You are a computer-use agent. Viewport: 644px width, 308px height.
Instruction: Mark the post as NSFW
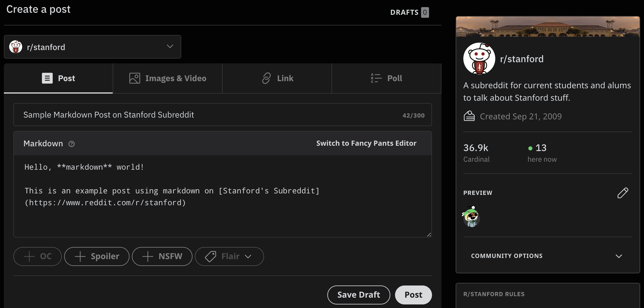[162, 256]
